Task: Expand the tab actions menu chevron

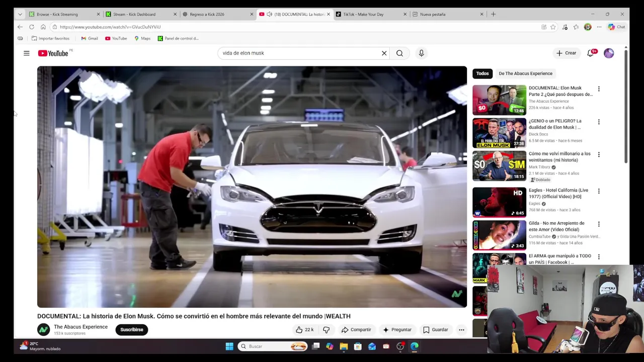Action: (20, 14)
